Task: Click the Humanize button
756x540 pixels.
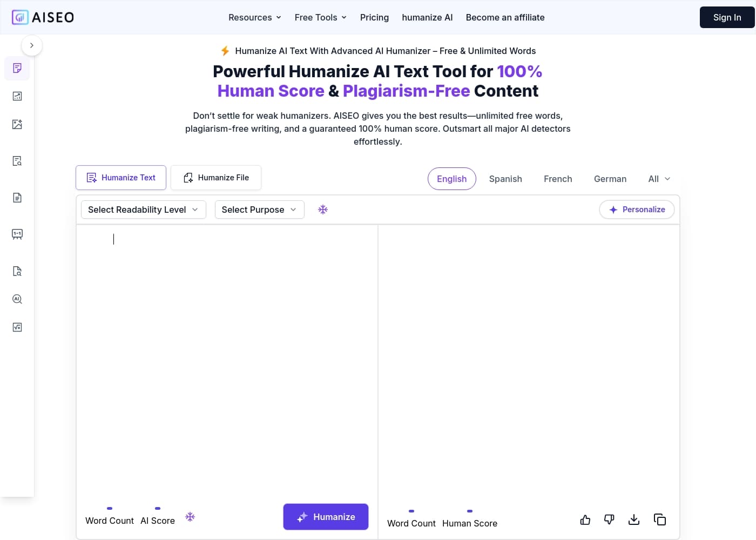Action: [x=326, y=517]
